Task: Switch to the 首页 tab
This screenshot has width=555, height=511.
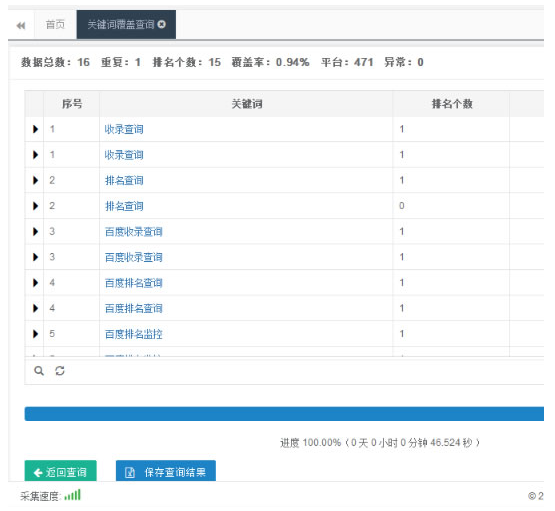Action: pyautogui.click(x=55, y=24)
